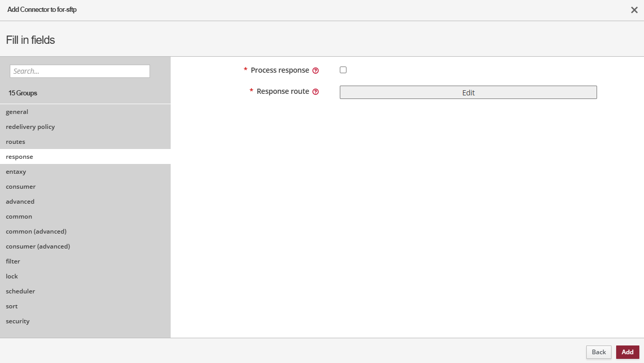644x363 pixels.
Task: Select the common (advanced) group
Action: (36, 232)
